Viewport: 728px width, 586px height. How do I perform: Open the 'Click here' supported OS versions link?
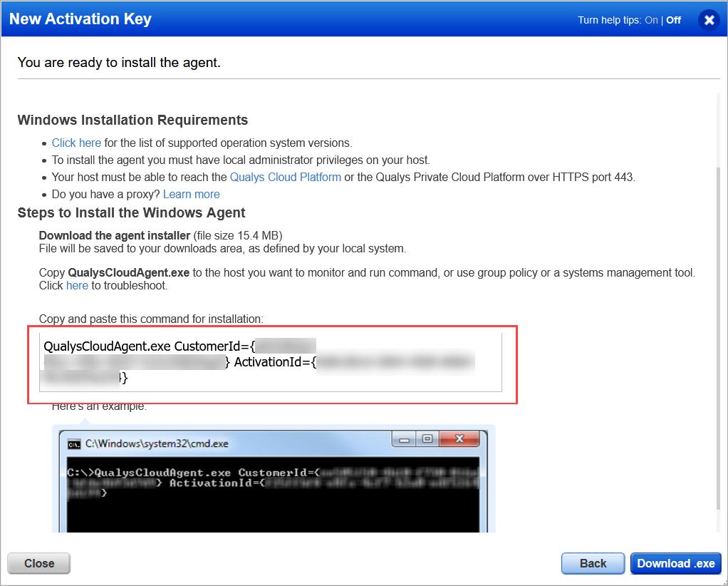pyautogui.click(x=76, y=143)
